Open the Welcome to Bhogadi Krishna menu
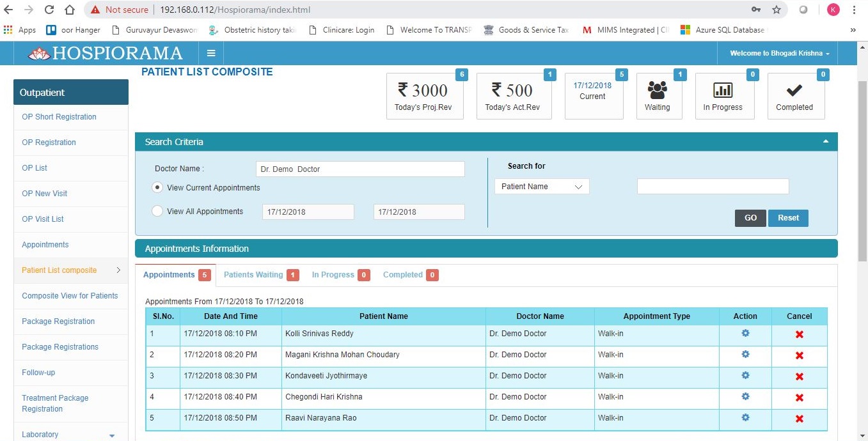868x441 pixels. pyautogui.click(x=777, y=53)
